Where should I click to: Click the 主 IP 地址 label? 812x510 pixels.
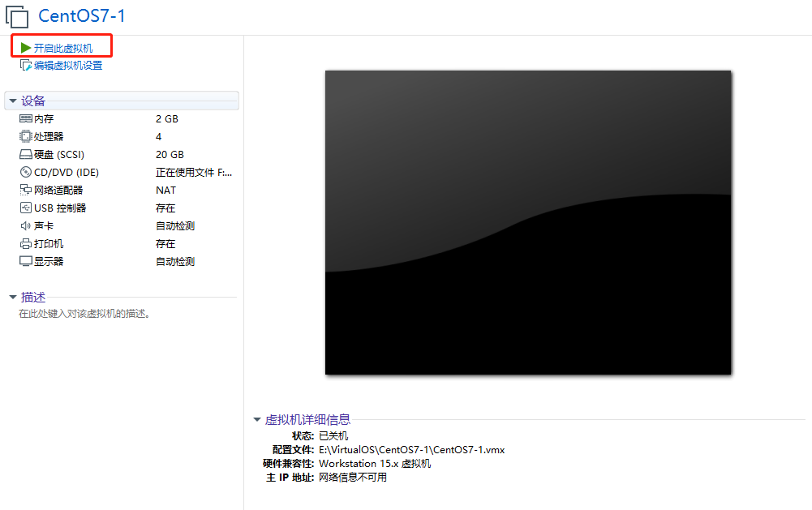click(x=290, y=478)
